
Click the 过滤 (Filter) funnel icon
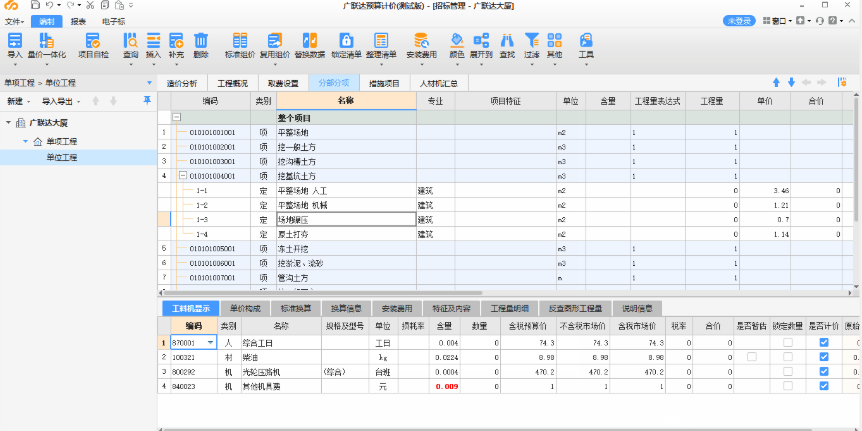[x=532, y=44]
